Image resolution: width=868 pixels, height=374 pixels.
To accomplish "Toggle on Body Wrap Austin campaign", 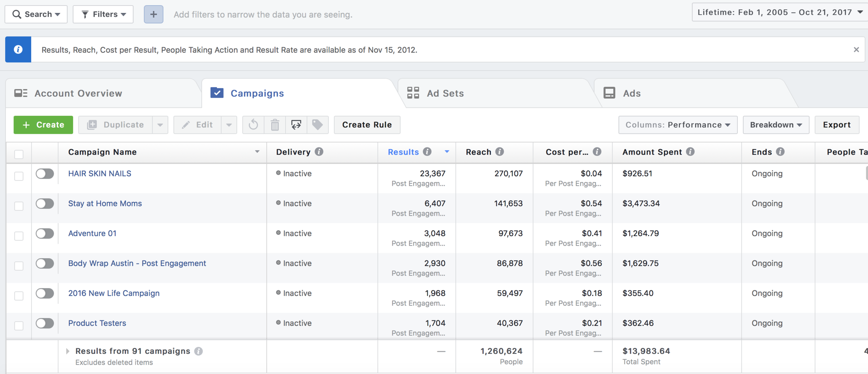I will point(45,263).
